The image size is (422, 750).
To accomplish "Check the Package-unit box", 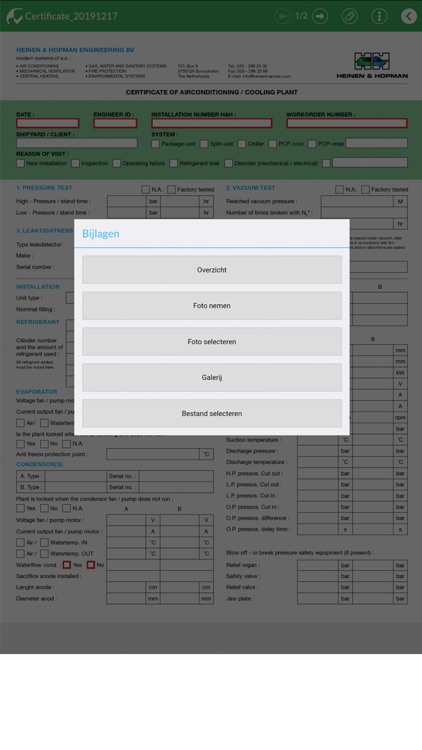I will [x=155, y=143].
